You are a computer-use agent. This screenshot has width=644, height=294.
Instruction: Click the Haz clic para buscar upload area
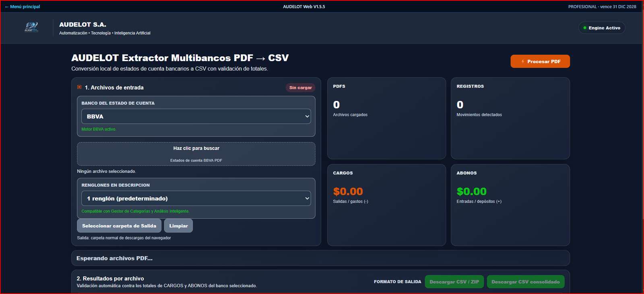tap(196, 154)
